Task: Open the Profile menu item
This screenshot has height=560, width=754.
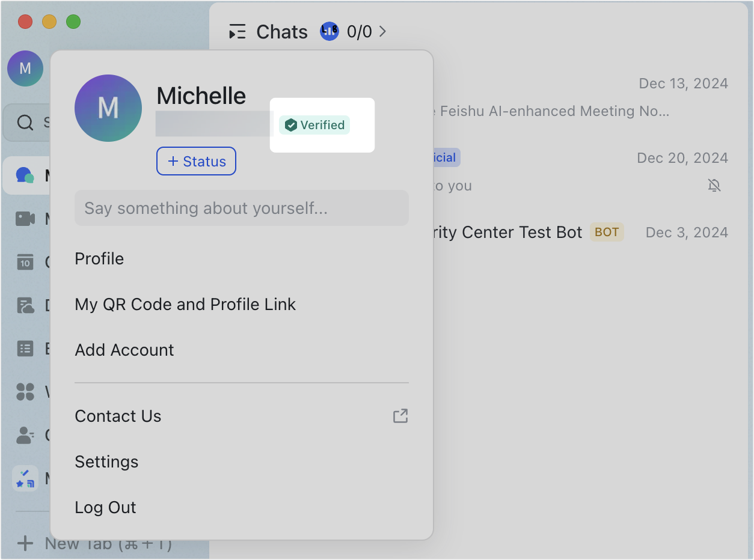Action: click(x=99, y=259)
